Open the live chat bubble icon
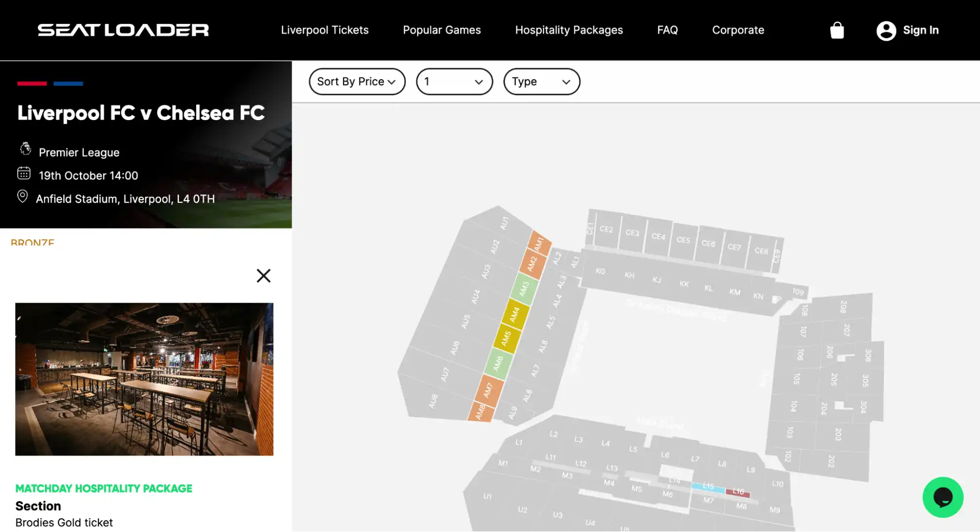Viewport: 980px width, 532px height. (x=943, y=497)
